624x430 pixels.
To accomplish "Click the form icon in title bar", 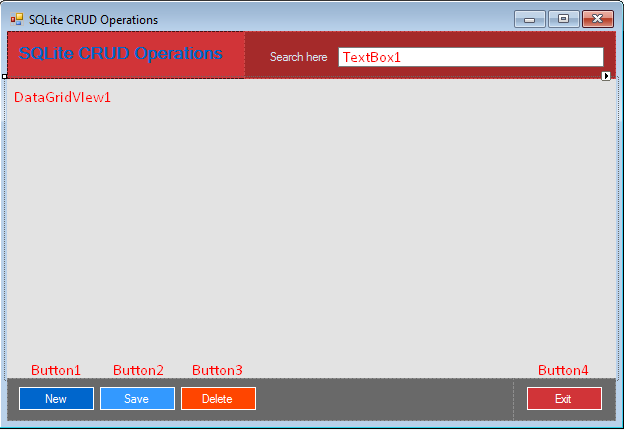I will tap(17, 19).
